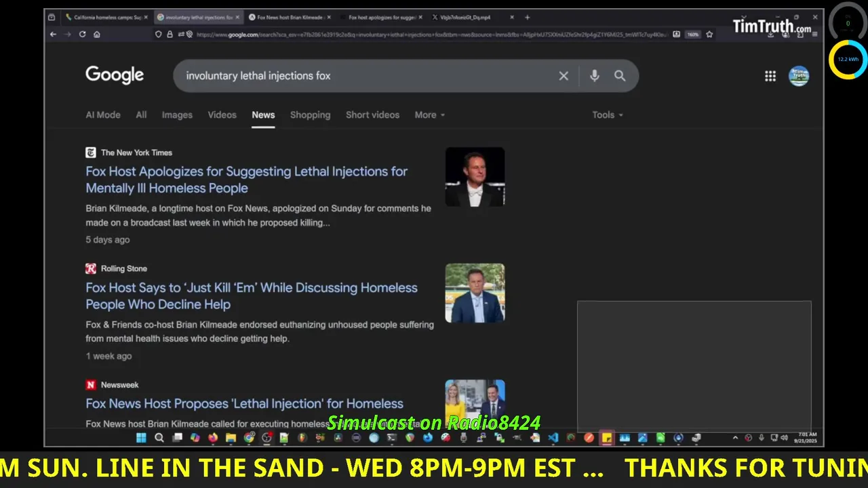Select the News search tab

click(x=263, y=115)
